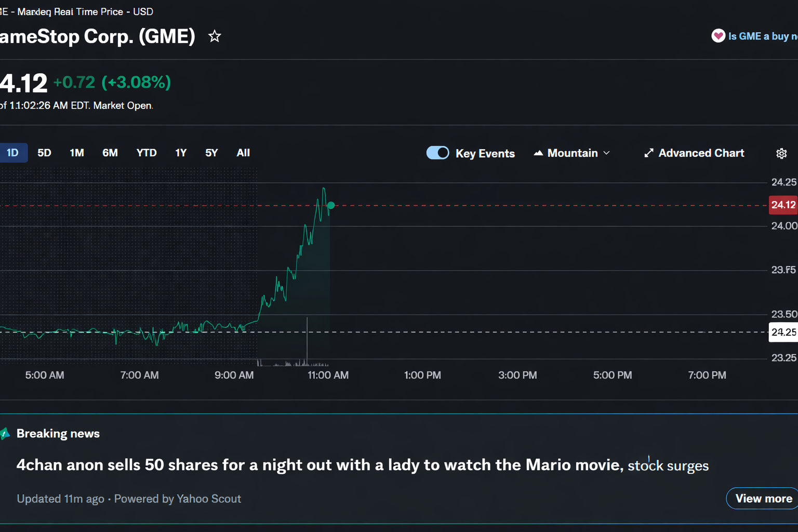The image size is (798, 532).
Task: Click the Updated 11m ago Yahoo Scout text
Action: point(129,499)
